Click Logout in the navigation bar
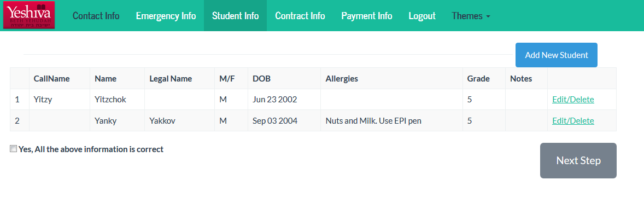This screenshot has height=197, width=644. coord(422,16)
